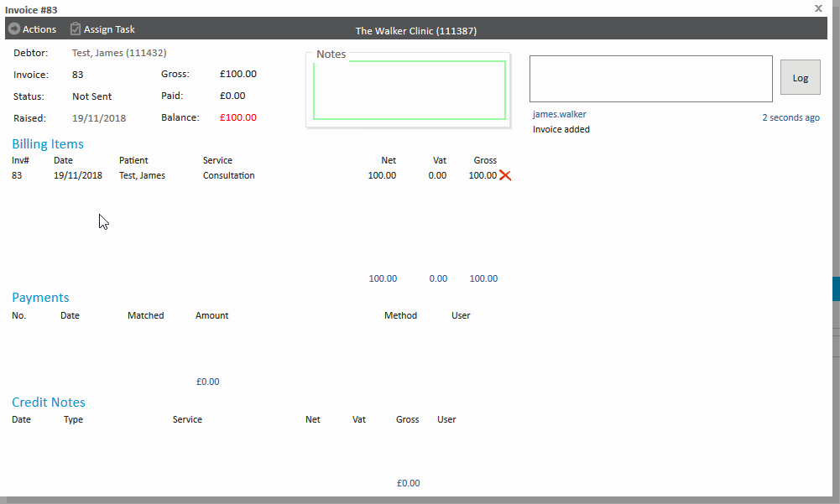The height and width of the screenshot is (504, 840).
Task: Click the billing Net total 100.00 in blue
Action: pyautogui.click(x=383, y=278)
